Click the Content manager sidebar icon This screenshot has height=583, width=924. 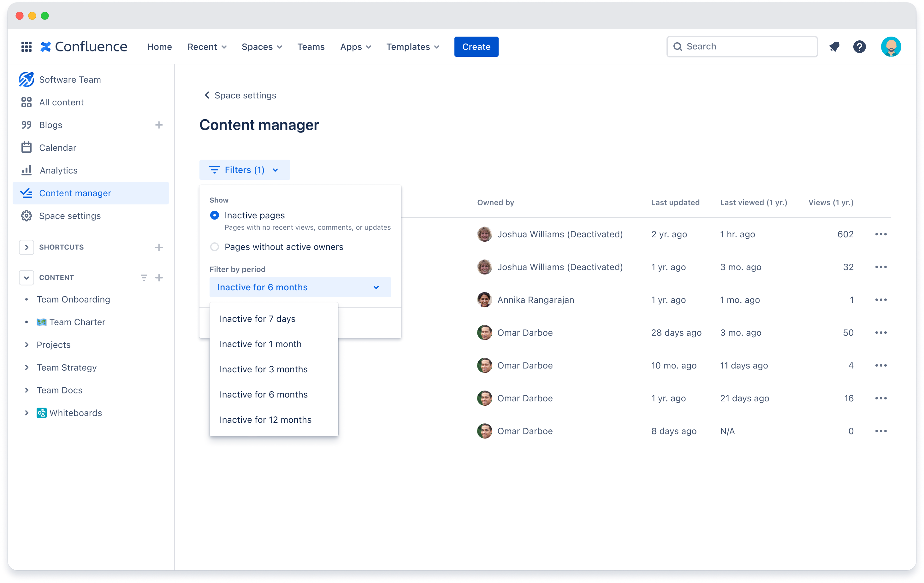[26, 193]
